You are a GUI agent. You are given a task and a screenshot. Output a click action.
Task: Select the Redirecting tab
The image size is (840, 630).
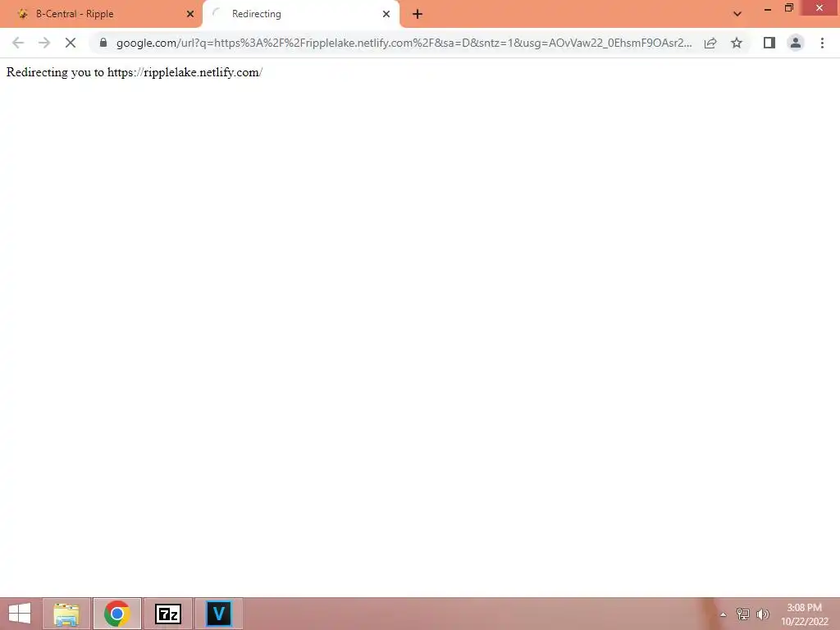(301, 14)
